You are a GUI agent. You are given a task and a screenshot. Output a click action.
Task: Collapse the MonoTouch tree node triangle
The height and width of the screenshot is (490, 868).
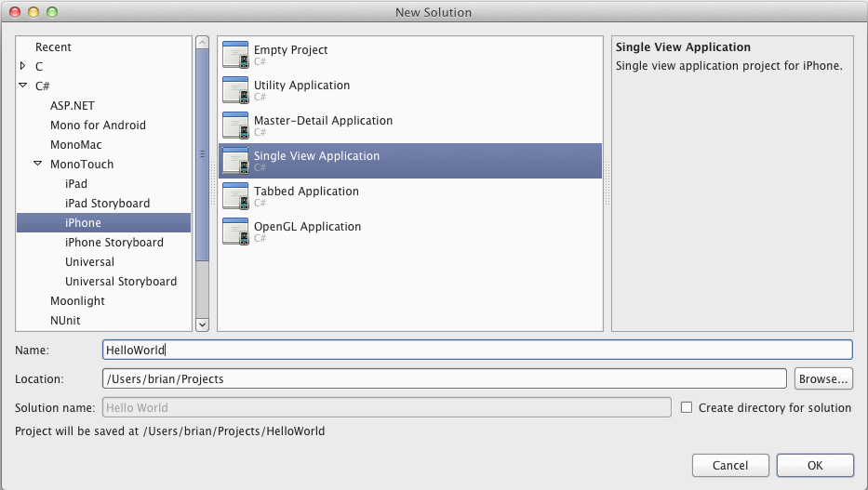pos(37,164)
